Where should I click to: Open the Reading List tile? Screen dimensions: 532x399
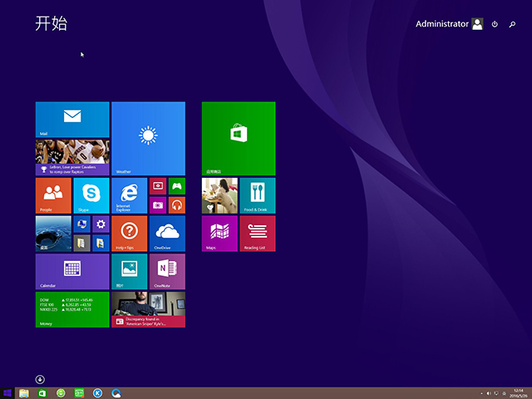point(258,234)
